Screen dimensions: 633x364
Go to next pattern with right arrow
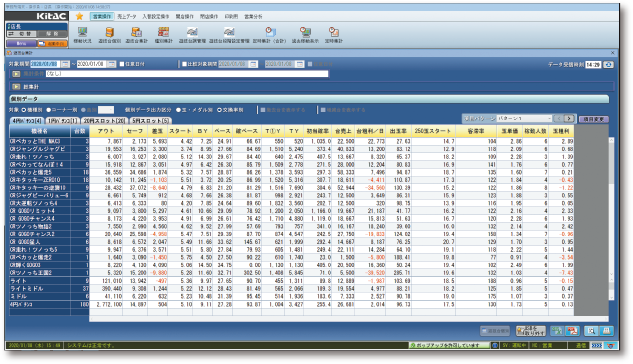(x=569, y=119)
